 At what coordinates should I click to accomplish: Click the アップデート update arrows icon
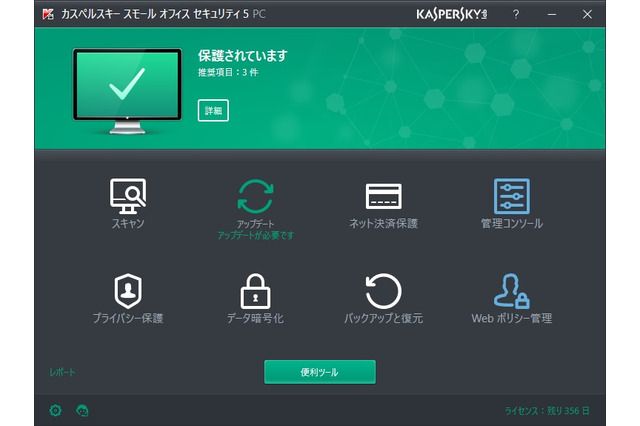[x=256, y=197]
